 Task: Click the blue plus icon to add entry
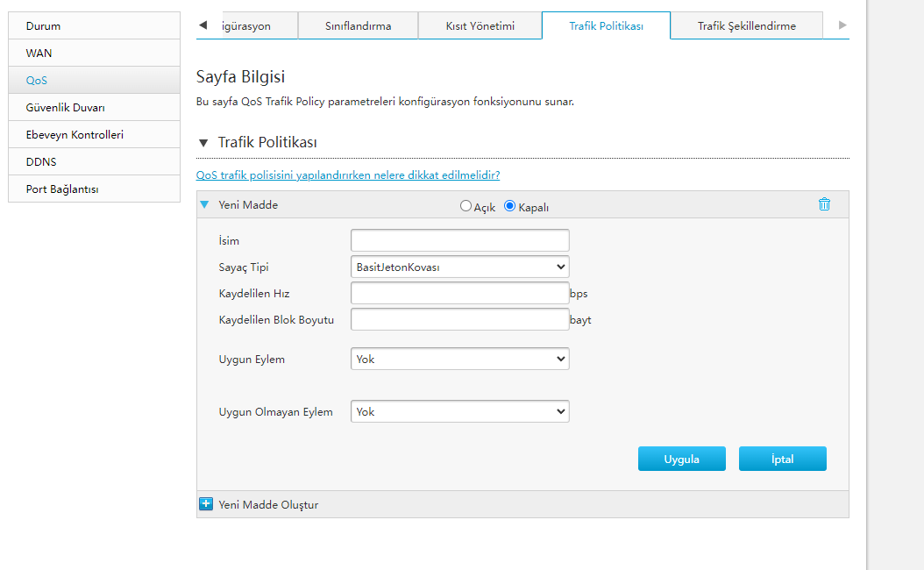click(206, 504)
